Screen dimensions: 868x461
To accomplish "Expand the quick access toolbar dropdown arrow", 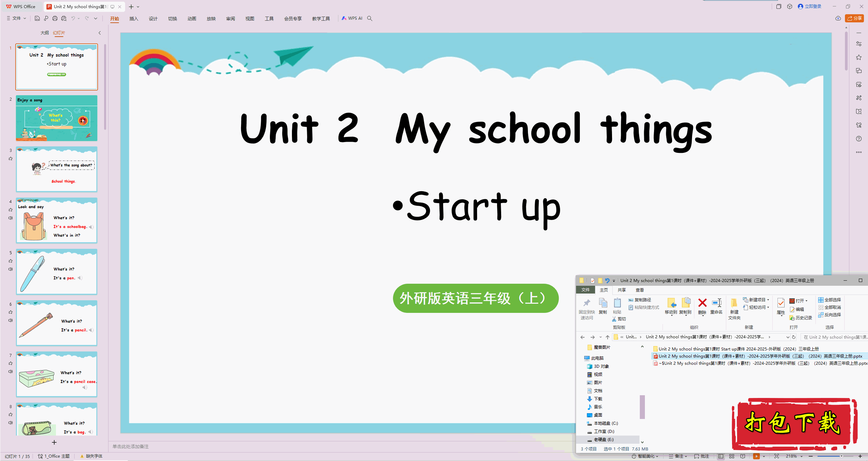I will tap(96, 18).
